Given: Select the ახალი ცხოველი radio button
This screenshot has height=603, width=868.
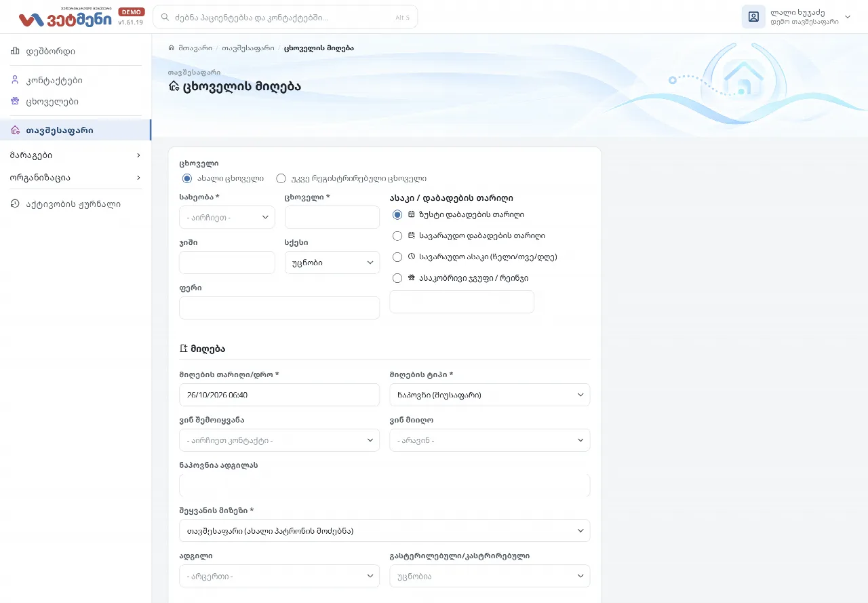Looking at the screenshot, I should point(187,179).
